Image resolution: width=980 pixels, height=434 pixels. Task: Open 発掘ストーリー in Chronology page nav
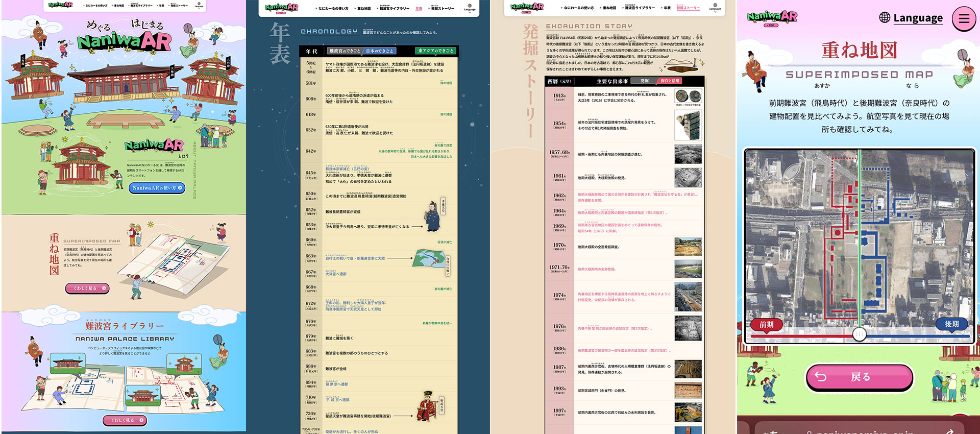point(442,9)
